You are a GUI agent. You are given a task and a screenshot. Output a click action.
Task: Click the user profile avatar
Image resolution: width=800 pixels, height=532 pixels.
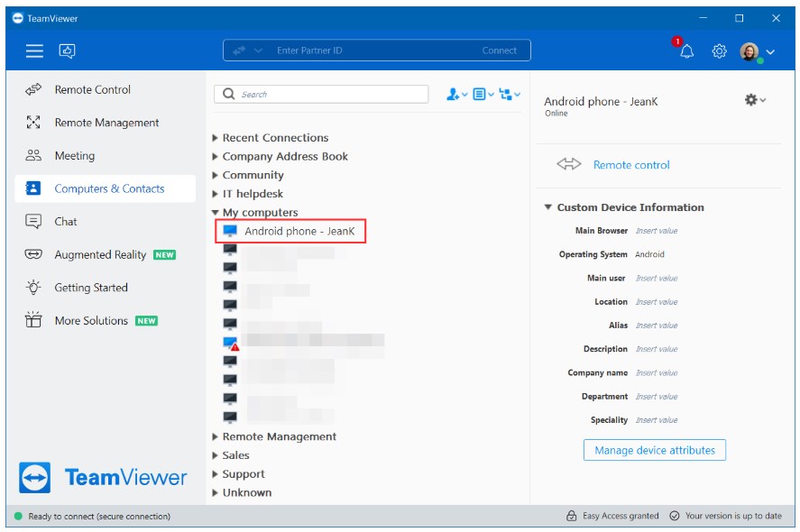pos(749,51)
